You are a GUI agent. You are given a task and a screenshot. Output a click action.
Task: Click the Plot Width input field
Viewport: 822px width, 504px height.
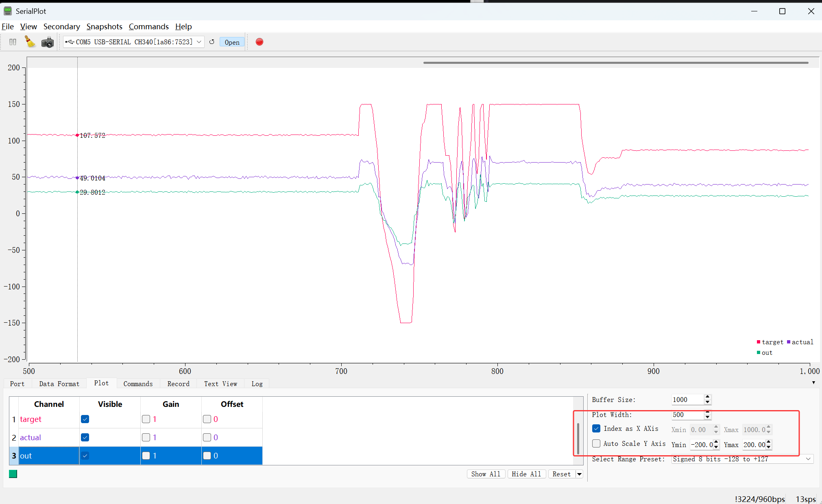click(x=687, y=415)
